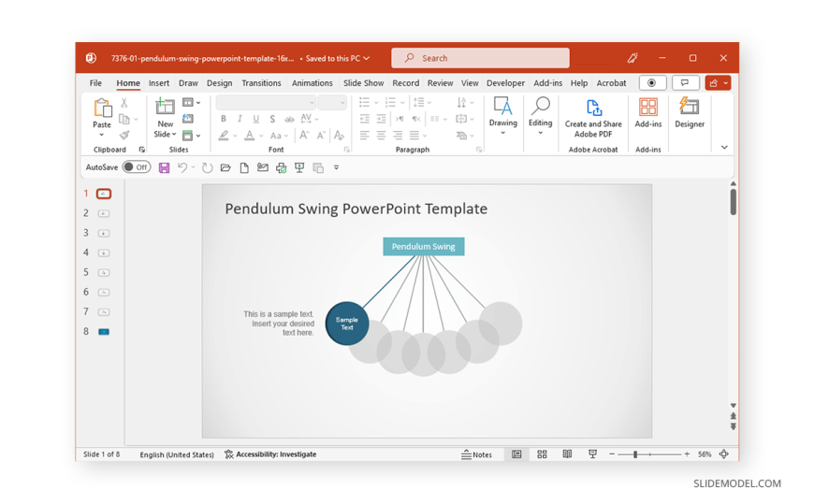Open the Saved to this PC dropdown
This screenshot has width=814, height=504.
click(x=338, y=58)
